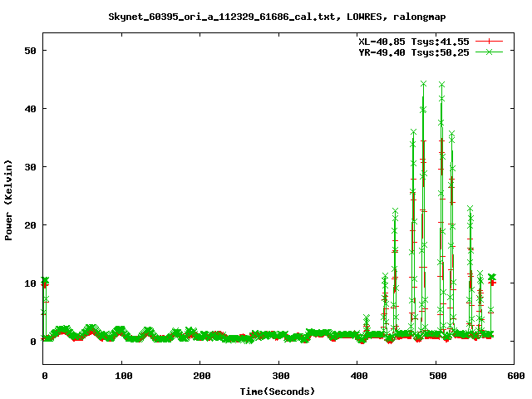
Task: Click the 400 tick on the time axis
Action: pyautogui.click(x=357, y=376)
